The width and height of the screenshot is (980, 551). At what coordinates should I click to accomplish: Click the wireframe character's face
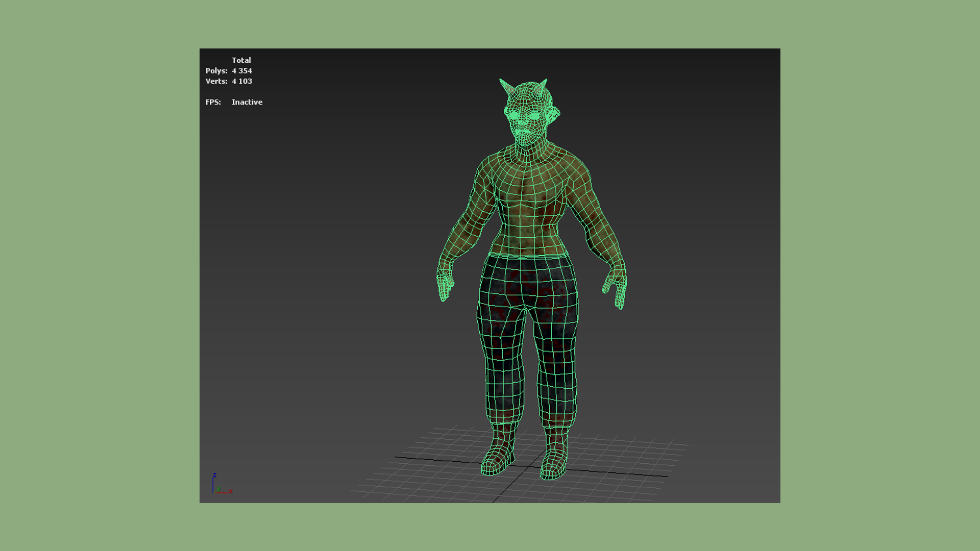coord(525,121)
